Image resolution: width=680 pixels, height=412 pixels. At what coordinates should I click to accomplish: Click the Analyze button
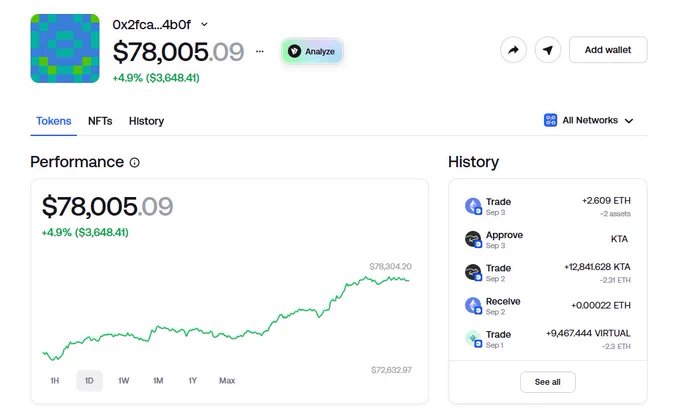(312, 51)
